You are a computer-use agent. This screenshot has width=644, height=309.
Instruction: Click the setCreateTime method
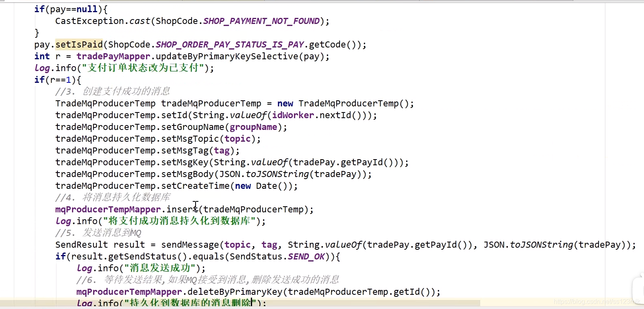tap(196, 186)
